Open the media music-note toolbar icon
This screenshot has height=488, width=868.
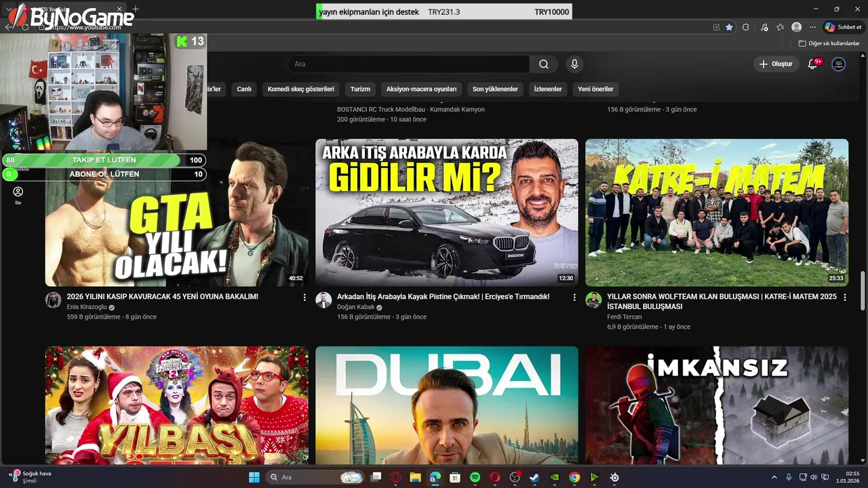[764, 27]
